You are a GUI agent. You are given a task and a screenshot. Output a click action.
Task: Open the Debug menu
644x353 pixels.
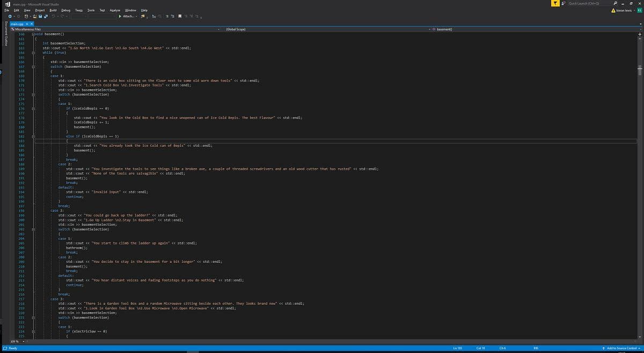click(66, 10)
